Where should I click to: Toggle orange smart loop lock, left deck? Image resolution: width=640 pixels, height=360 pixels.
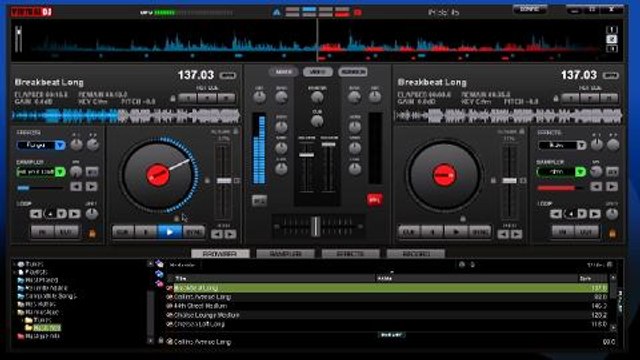pos(92,233)
